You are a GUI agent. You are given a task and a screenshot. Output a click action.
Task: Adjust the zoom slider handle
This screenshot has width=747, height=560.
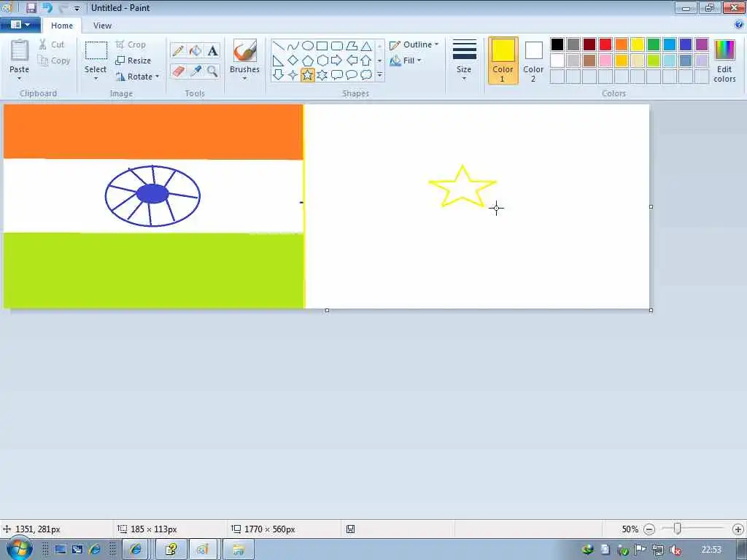pyautogui.click(x=678, y=529)
